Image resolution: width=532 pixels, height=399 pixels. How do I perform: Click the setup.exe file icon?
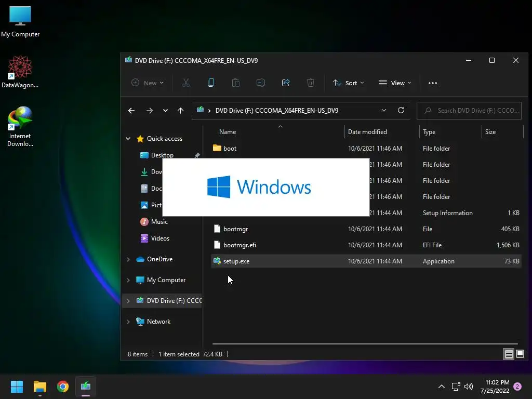coord(217,261)
